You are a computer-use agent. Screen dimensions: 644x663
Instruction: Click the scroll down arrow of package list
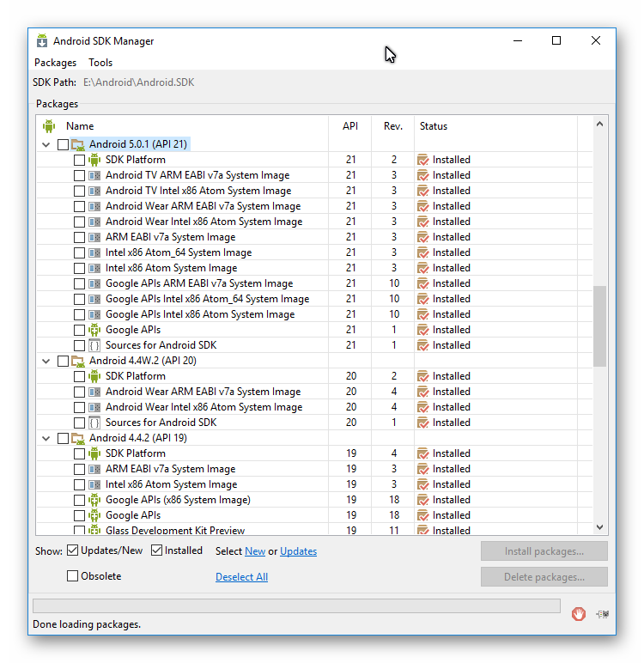coord(599,526)
